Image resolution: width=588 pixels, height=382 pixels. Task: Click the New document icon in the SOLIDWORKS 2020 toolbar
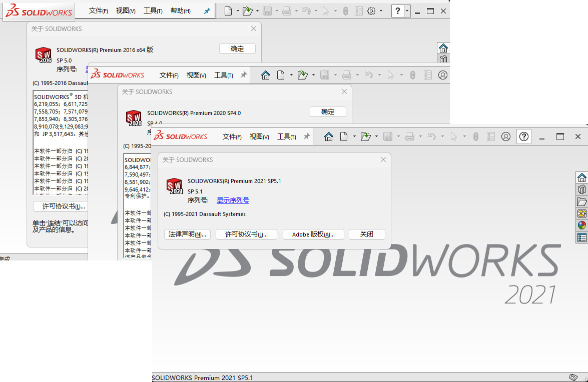click(x=281, y=75)
